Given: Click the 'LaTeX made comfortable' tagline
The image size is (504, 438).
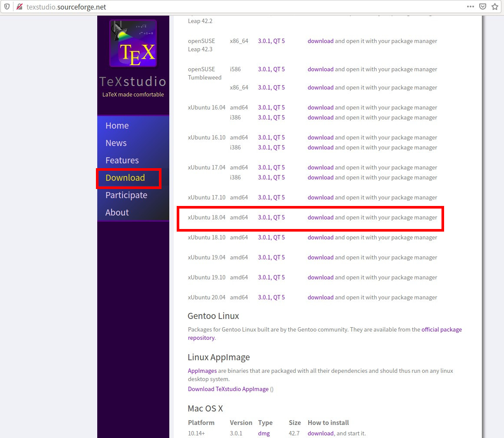Looking at the screenshot, I should click(133, 95).
